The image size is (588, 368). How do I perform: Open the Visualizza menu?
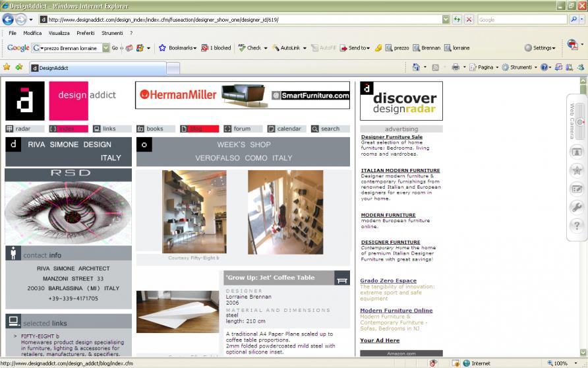tap(59, 33)
